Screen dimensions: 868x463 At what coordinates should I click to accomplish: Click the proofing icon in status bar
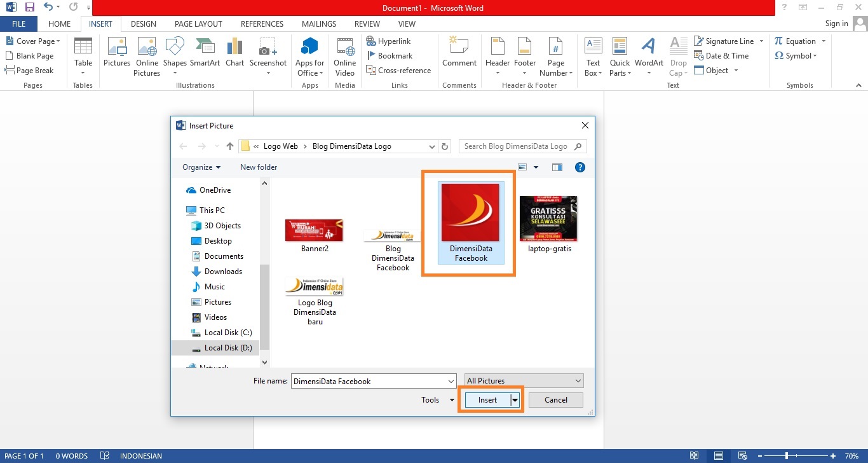(104, 456)
